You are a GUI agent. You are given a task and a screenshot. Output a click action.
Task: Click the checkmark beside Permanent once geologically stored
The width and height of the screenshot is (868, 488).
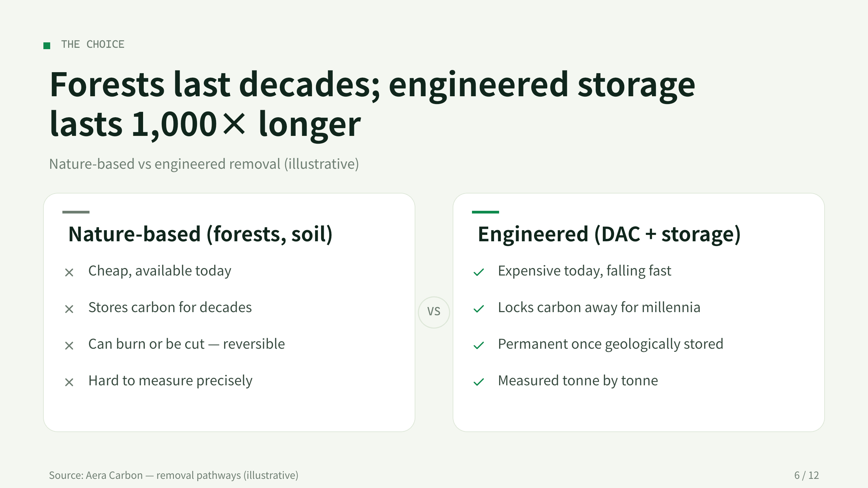click(x=479, y=345)
